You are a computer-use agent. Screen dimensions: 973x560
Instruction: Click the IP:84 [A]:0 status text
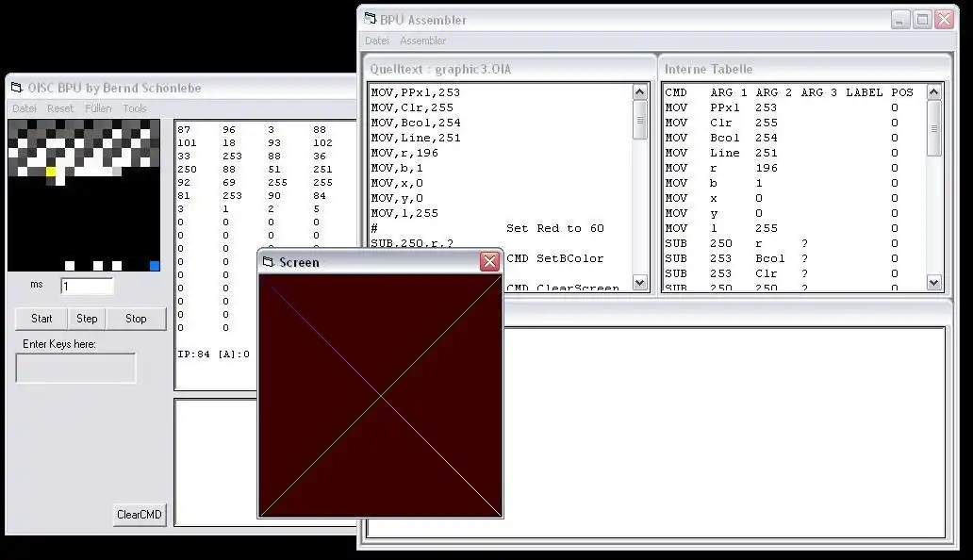213,354
